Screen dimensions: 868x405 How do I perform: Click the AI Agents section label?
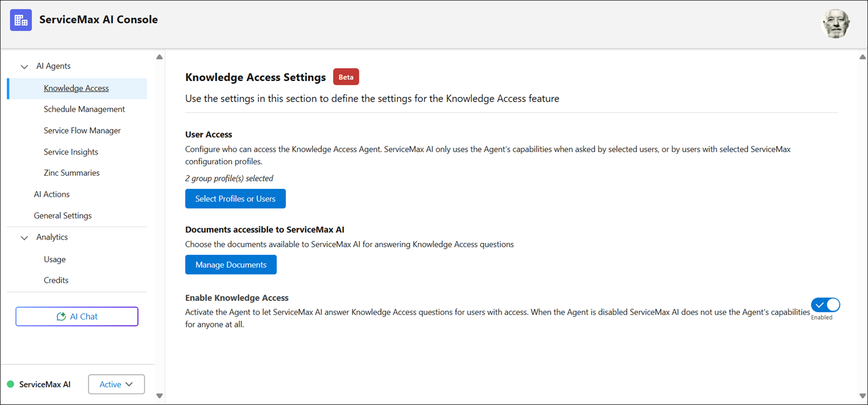click(54, 66)
